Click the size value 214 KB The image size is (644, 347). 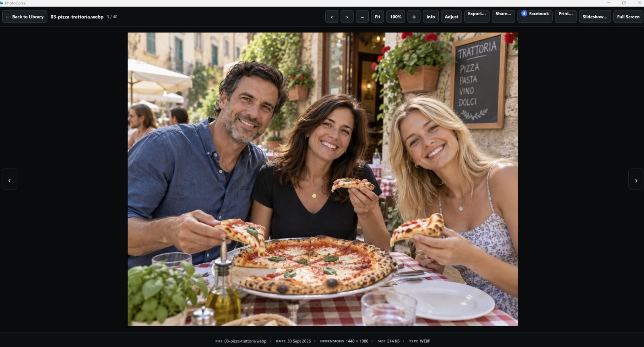[x=393, y=341]
